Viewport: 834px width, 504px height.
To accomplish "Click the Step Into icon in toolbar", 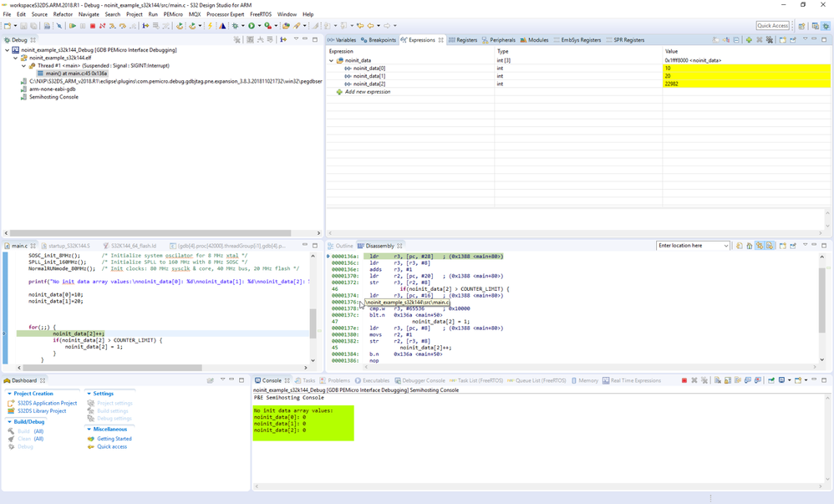I will (112, 26).
